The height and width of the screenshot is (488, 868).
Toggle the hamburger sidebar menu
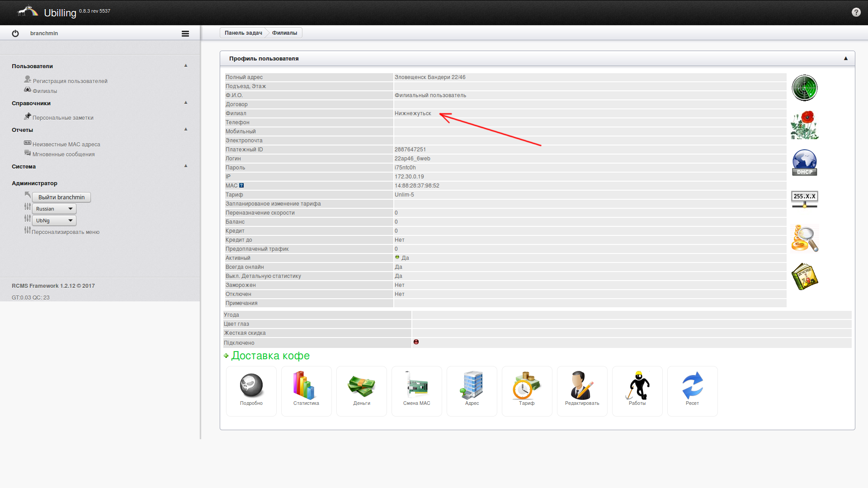(x=185, y=33)
